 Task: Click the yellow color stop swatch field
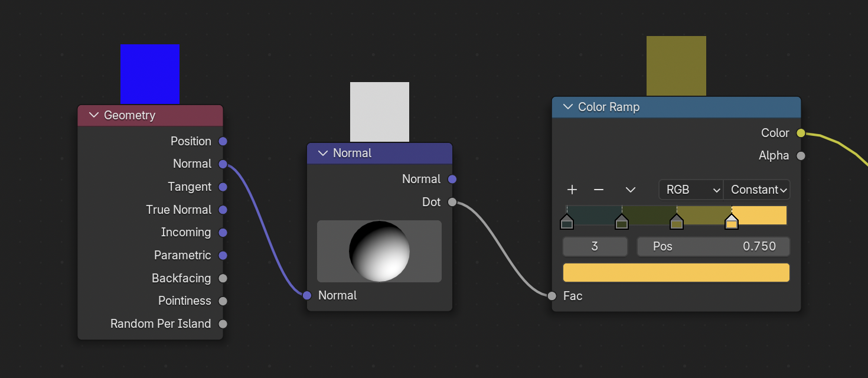pyautogui.click(x=676, y=273)
